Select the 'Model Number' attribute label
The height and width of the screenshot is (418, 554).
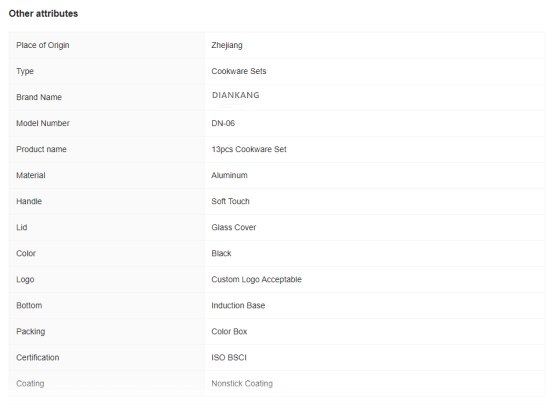coord(43,123)
